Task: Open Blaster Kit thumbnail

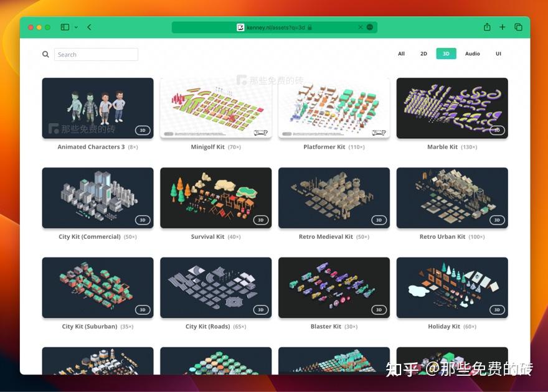Action: pos(334,287)
